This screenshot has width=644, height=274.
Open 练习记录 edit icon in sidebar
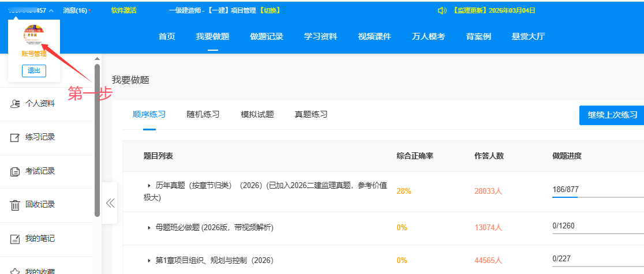[x=16, y=138]
